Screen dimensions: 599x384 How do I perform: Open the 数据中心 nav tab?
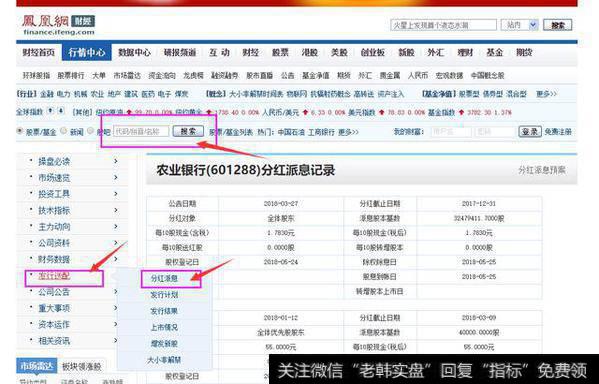134,52
